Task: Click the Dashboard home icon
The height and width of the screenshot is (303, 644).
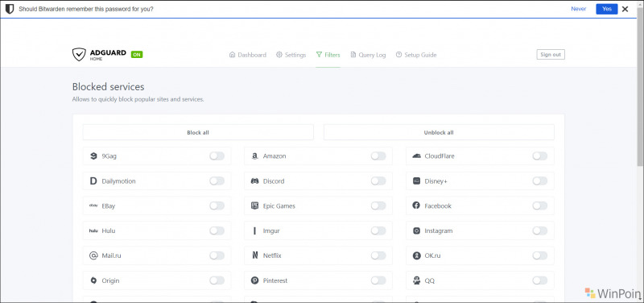Action: [232, 55]
